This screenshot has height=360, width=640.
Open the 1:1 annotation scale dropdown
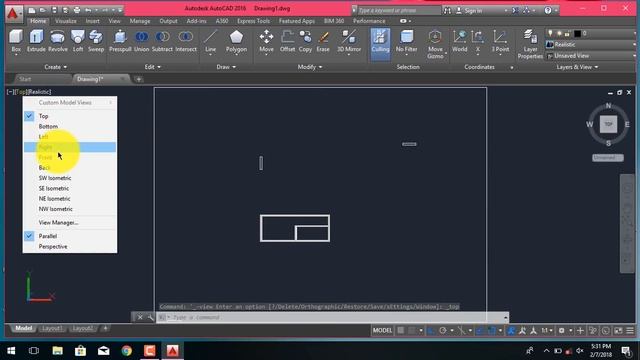click(x=547, y=330)
